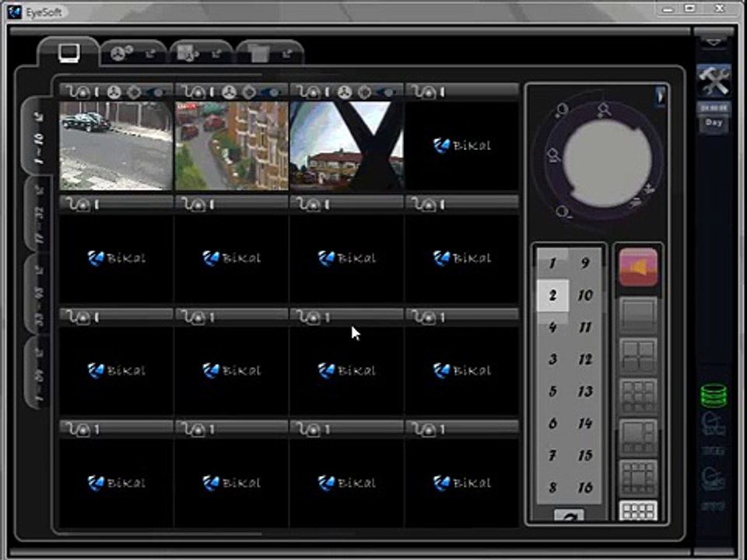Viewport: 747px width, 560px height.
Task: Click fan PTZ icon on second camera header
Action: coord(229,92)
